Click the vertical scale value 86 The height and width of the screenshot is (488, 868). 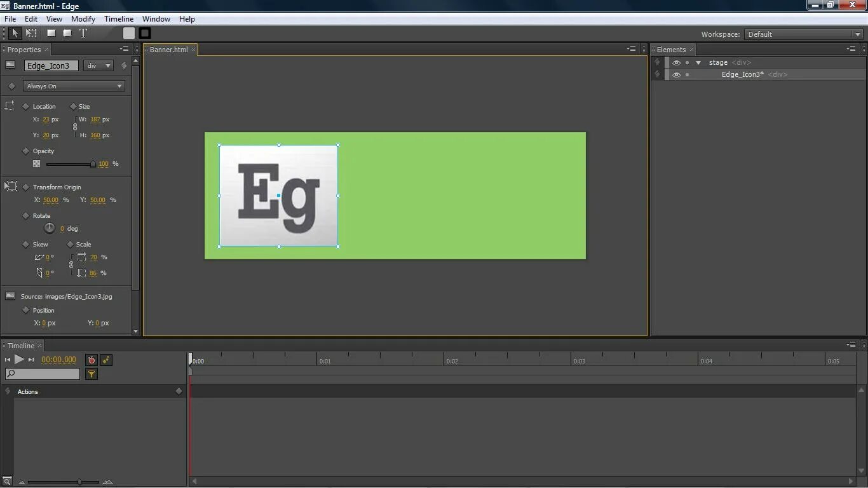(x=93, y=273)
